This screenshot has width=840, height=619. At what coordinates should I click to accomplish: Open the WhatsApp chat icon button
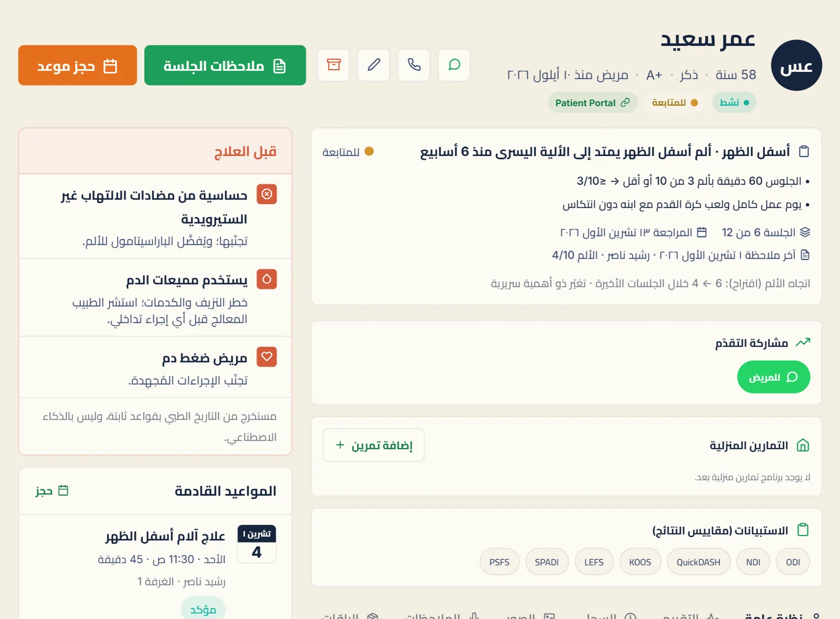(x=454, y=65)
